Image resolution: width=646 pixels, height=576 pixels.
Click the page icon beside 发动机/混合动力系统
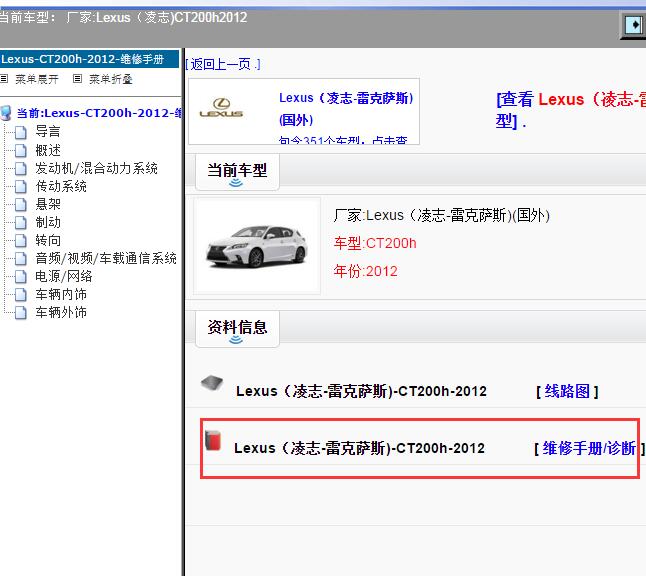click(x=21, y=168)
